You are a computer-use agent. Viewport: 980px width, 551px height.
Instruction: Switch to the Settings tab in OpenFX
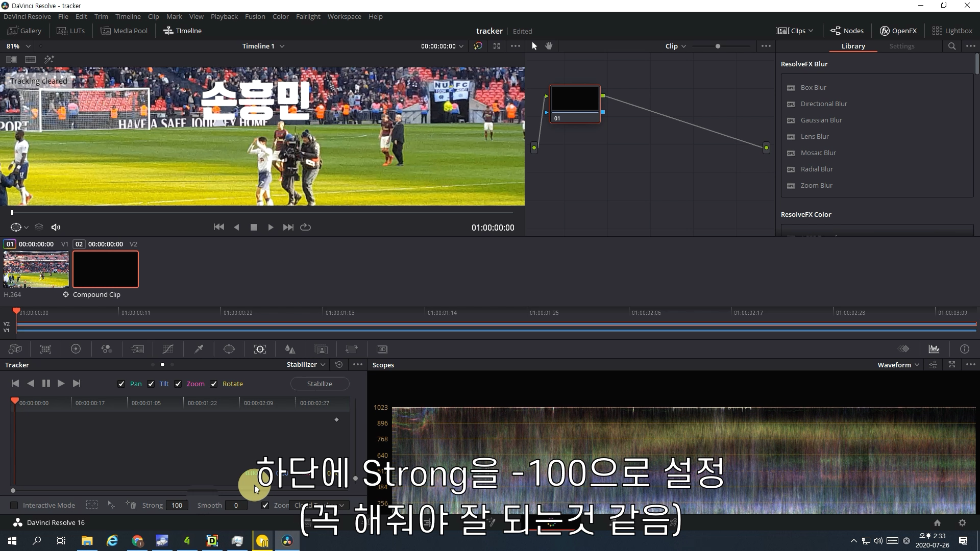(x=901, y=46)
